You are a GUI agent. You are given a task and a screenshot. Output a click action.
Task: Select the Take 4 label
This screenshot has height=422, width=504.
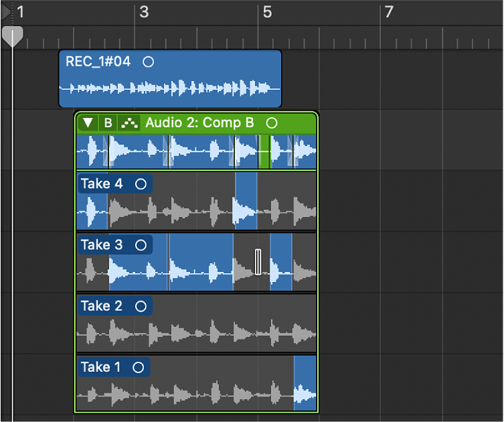[x=102, y=184]
